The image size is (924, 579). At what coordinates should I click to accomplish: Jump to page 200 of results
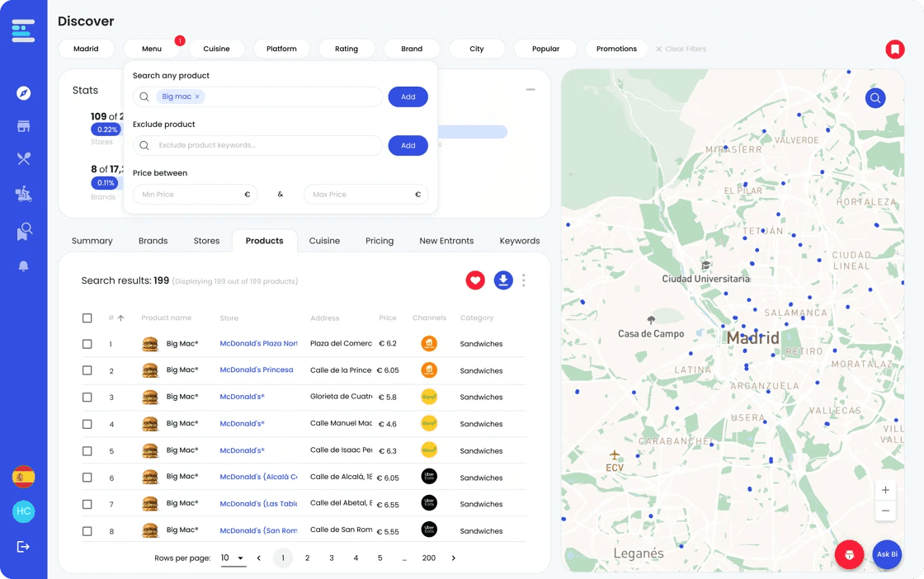coord(429,558)
